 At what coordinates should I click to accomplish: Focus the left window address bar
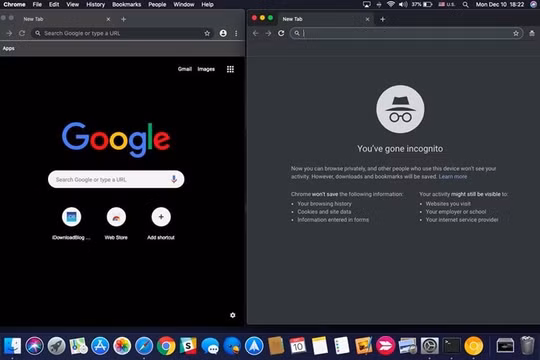(122, 33)
